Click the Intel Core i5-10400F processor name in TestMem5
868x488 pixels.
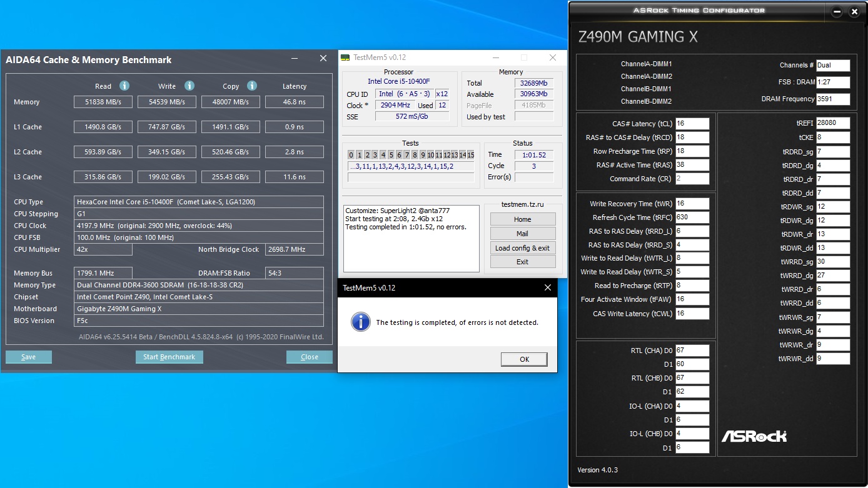coord(398,82)
